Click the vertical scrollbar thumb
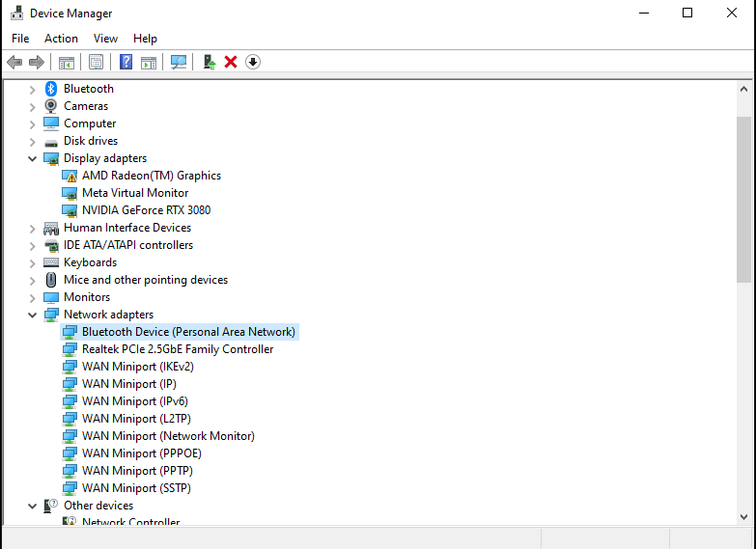The height and width of the screenshot is (549, 756). click(x=743, y=200)
